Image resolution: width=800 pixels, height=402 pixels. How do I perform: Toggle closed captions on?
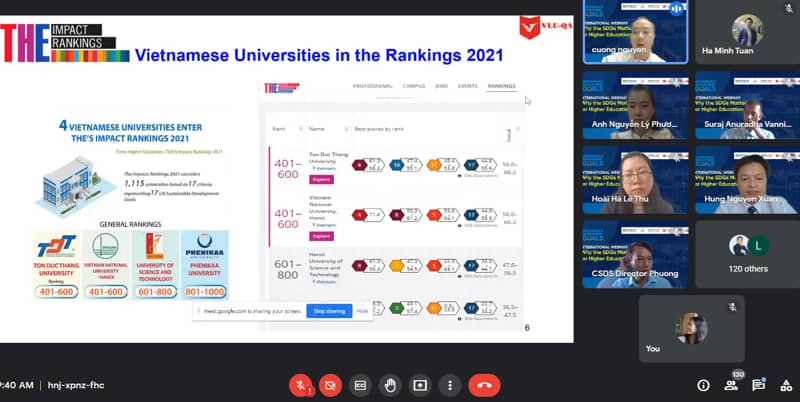359,384
